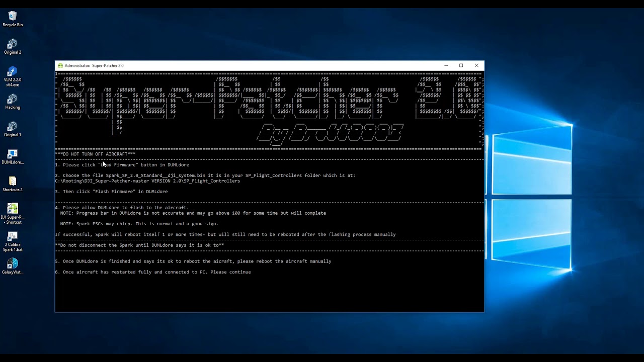Close the Super-Patcher 2.0 console window
Viewport: 644px width, 362px height.
[476, 65]
